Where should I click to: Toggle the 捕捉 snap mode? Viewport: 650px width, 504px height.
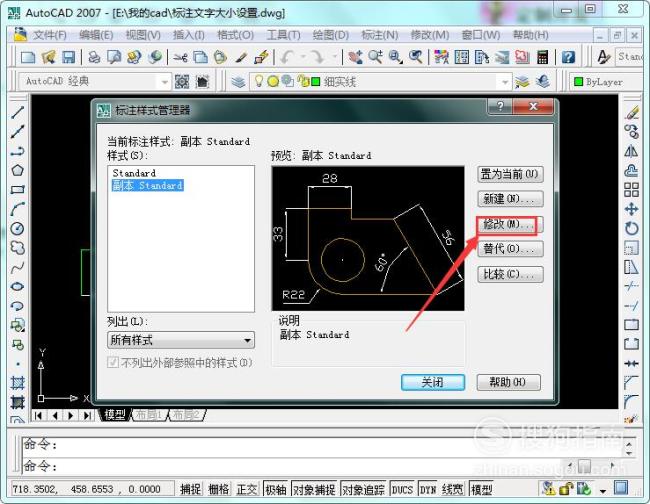click(190, 489)
